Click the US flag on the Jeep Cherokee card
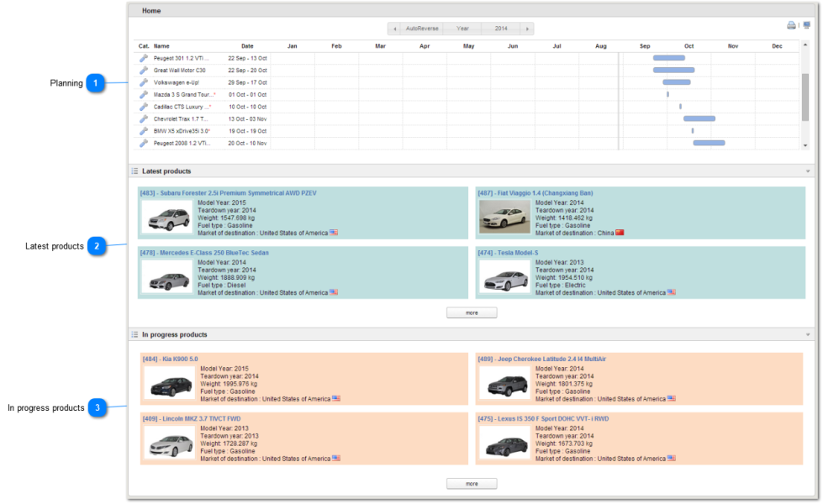Image resolution: width=823 pixels, height=504 pixels. tap(672, 399)
